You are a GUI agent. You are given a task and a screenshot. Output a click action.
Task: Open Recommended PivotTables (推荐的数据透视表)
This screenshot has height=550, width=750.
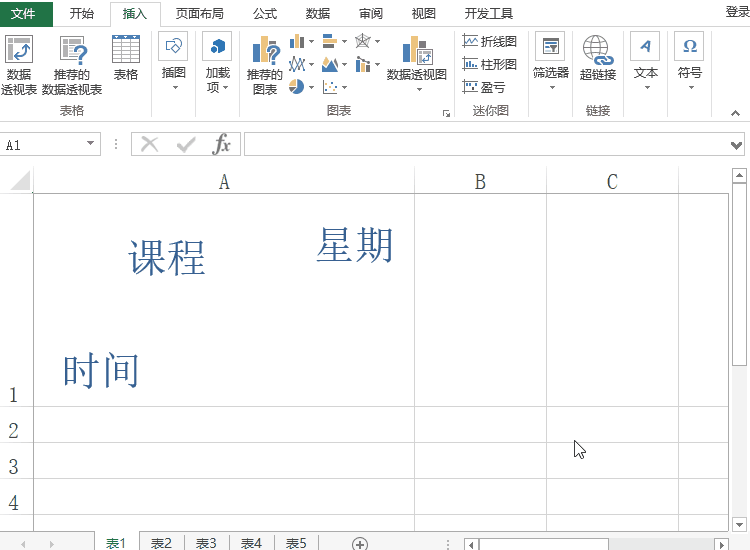point(72,65)
